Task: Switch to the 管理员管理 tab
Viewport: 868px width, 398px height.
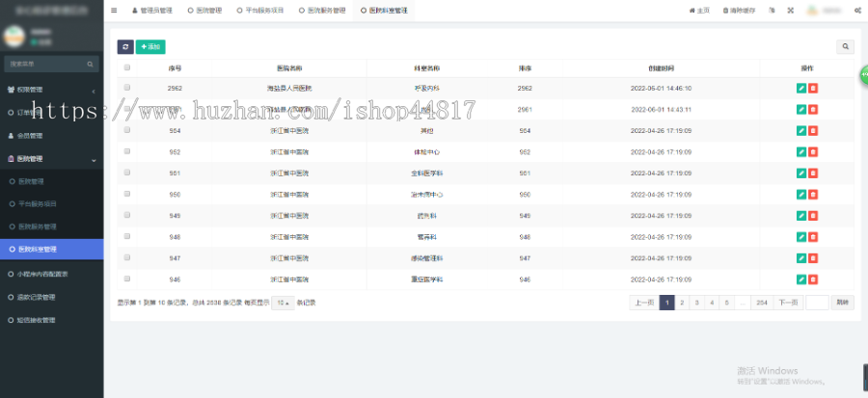Action: [x=152, y=10]
